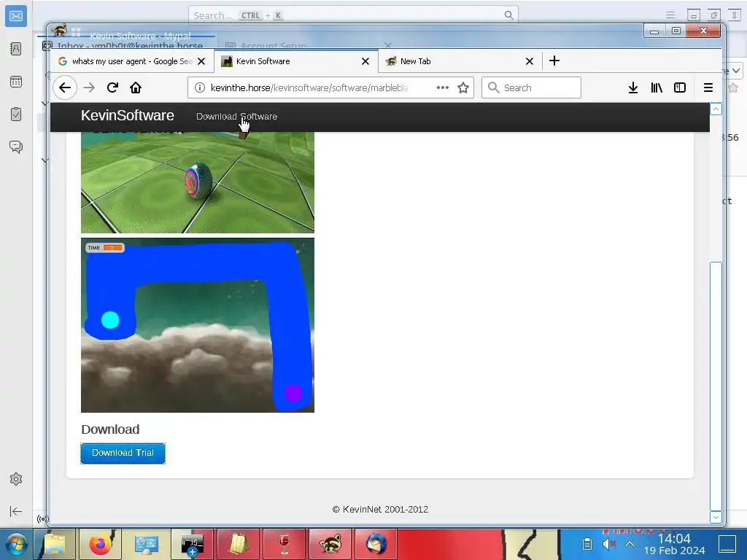Open the browser home page
This screenshot has height=560, width=747.
(136, 87)
